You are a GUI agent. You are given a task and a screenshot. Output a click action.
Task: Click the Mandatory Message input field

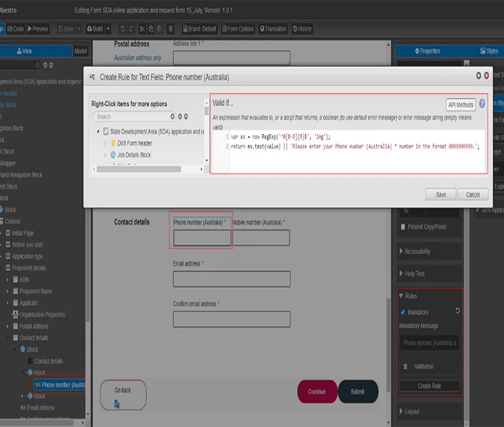coord(429,343)
